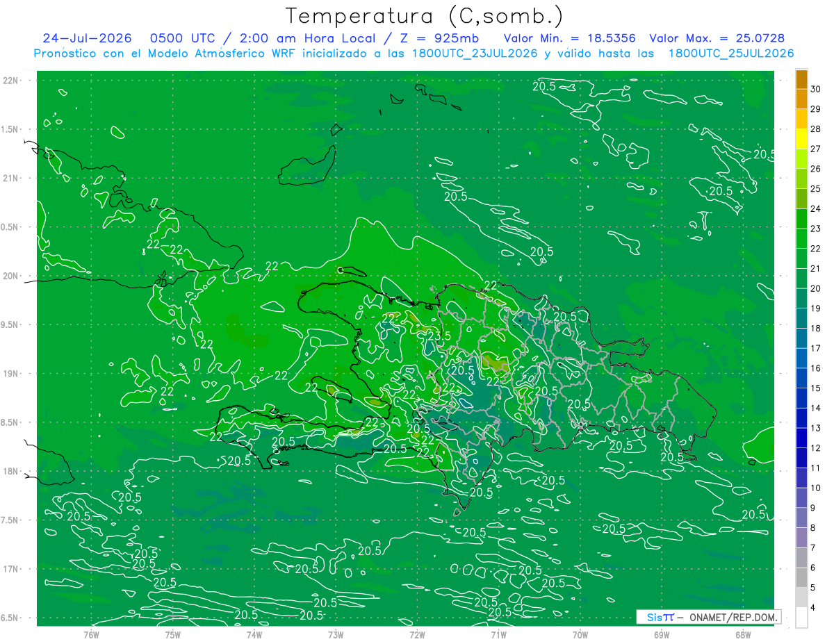The width and height of the screenshot is (834, 644).
Task: Click the blue legend swatch between 15 and 16
Action: pyautogui.click(x=801, y=378)
